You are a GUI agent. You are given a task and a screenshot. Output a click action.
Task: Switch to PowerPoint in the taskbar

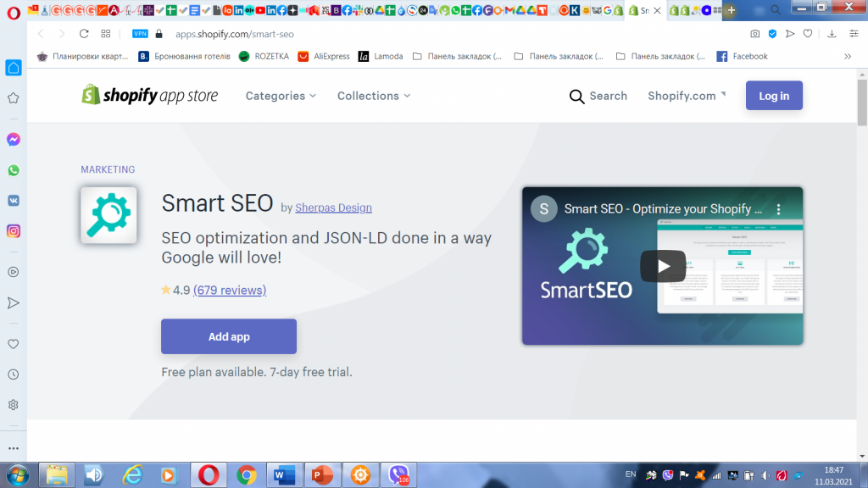(x=322, y=475)
